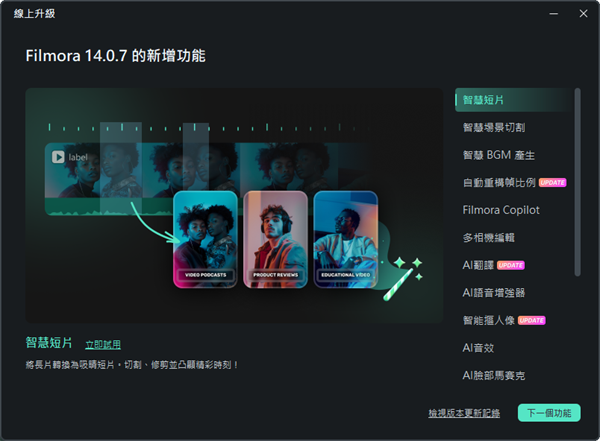Click the play icon on the label clip
600x441 pixels.
point(58,157)
